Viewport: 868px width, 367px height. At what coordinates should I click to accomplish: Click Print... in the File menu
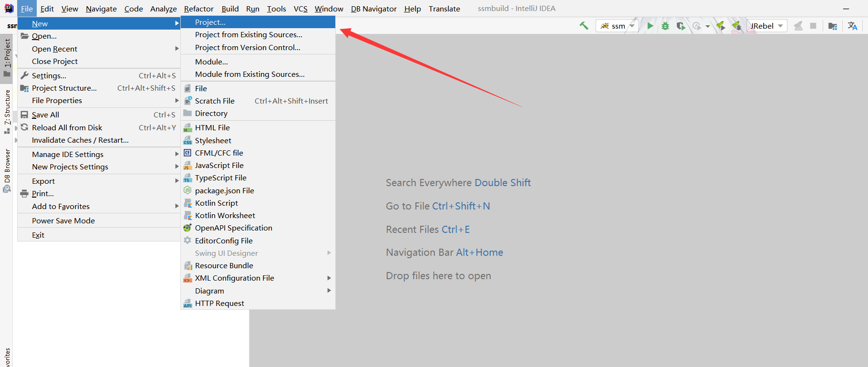99,193
